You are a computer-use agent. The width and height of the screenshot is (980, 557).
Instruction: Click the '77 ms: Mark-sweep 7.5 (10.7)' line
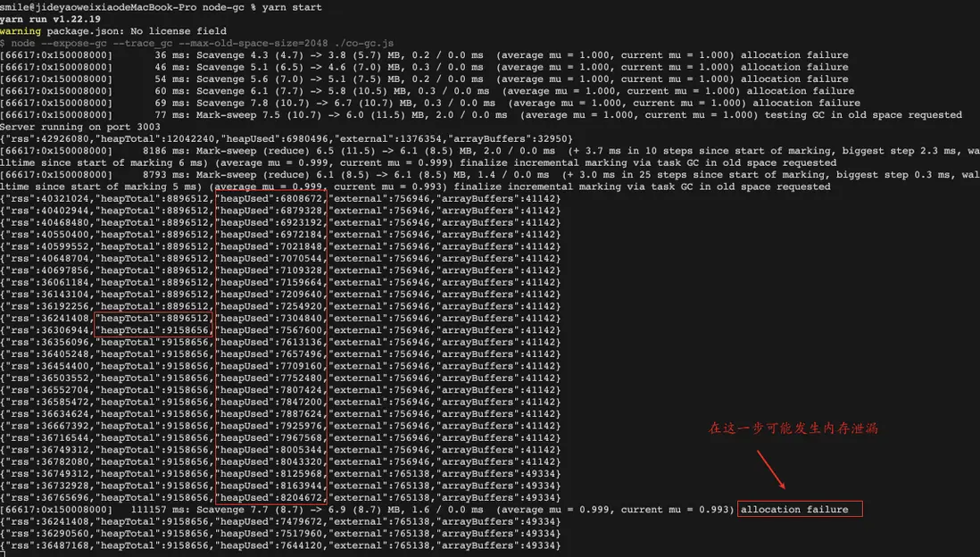coord(481,115)
